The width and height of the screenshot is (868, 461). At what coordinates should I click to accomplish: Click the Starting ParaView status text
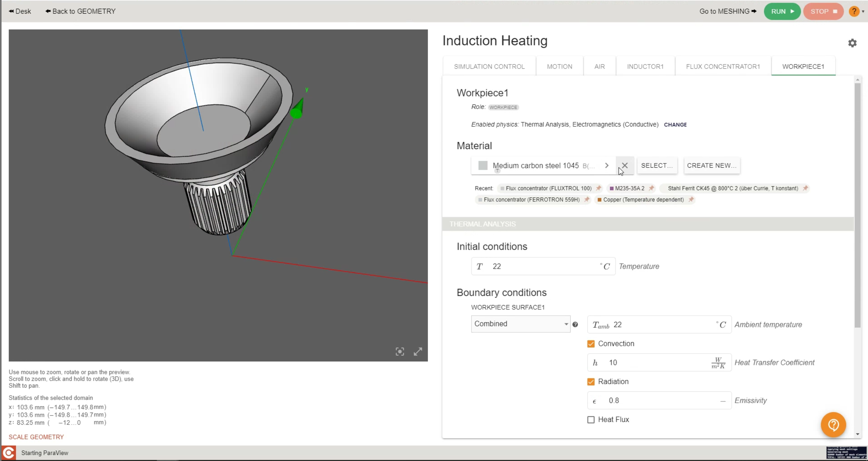[45, 453]
